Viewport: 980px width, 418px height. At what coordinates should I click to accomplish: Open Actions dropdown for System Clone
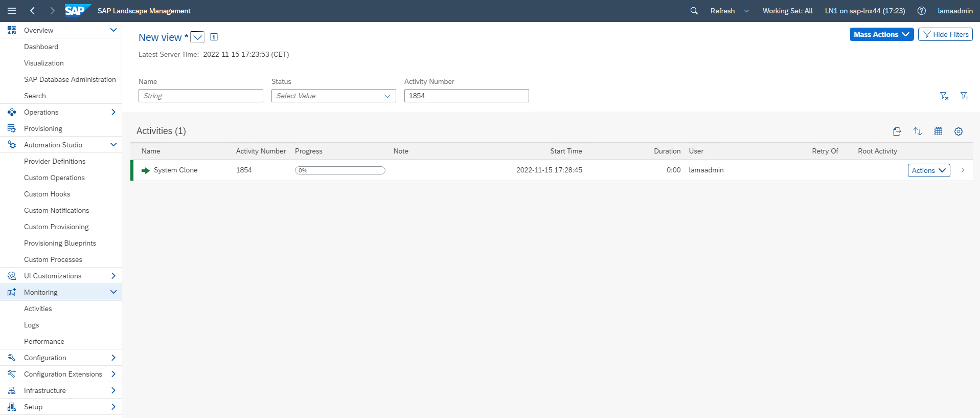pos(928,170)
